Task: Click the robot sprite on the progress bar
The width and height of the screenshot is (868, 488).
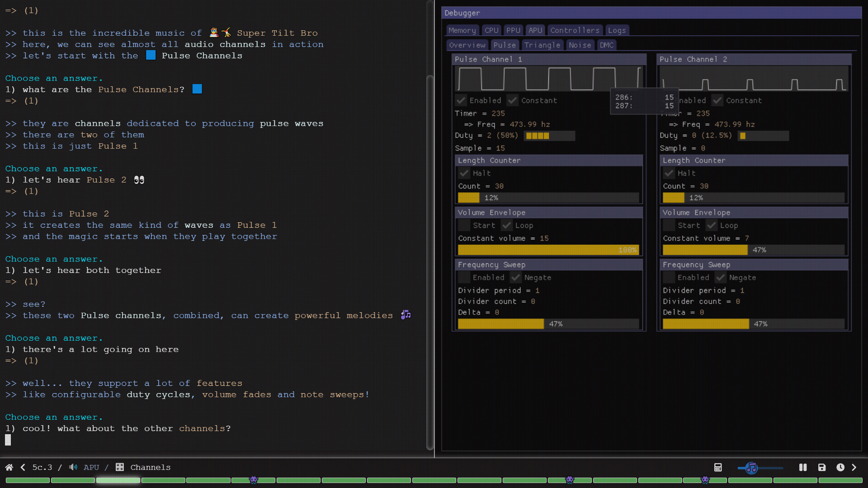Action: pyautogui.click(x=254, y=480)
